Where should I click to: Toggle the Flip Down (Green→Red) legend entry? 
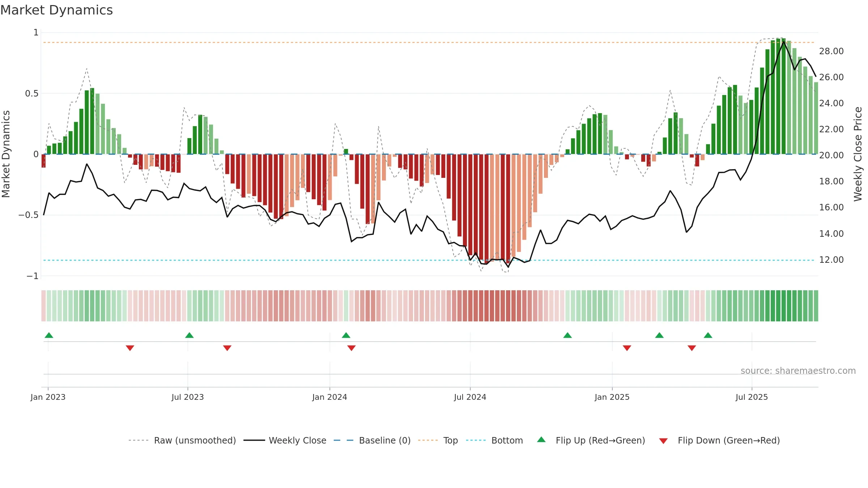pos(719,440)
